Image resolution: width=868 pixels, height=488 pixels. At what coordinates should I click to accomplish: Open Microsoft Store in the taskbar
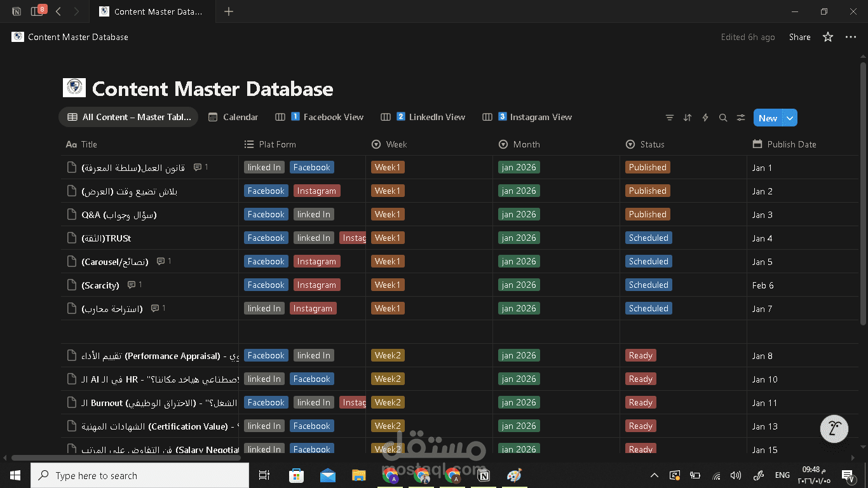pyautogui.click(x=296, y=475)
